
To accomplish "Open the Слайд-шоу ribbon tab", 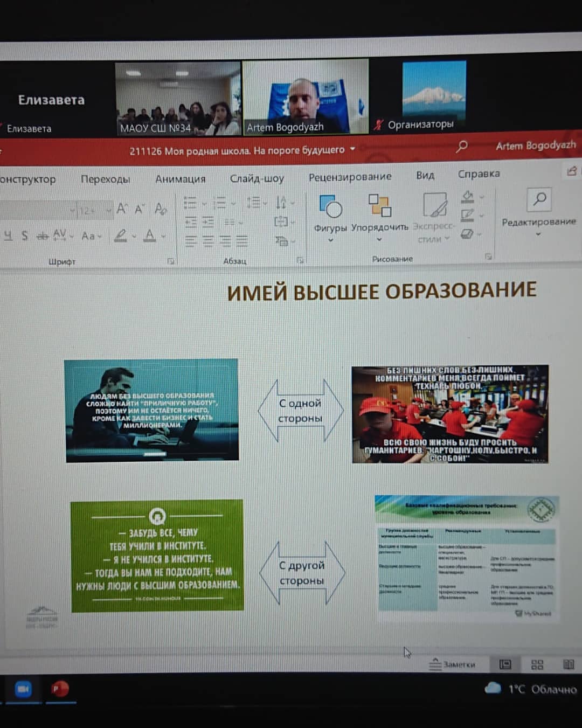I will point(257,178).
